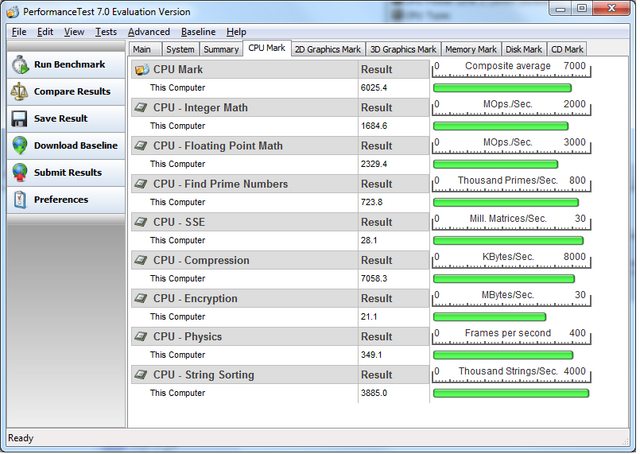
Task: Switch to the System tab
Action: click(x=180, y=49)
